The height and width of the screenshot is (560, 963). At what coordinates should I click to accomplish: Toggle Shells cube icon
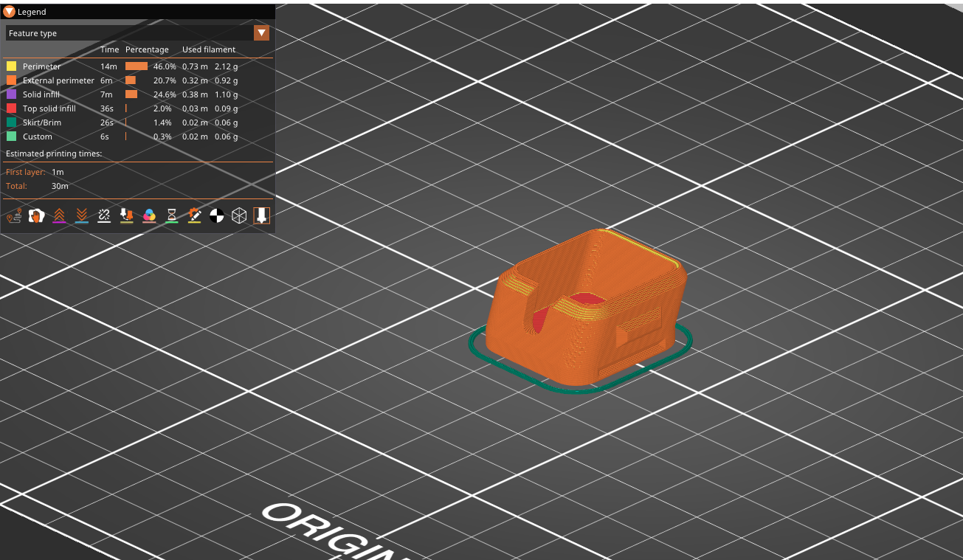[239, 215]
